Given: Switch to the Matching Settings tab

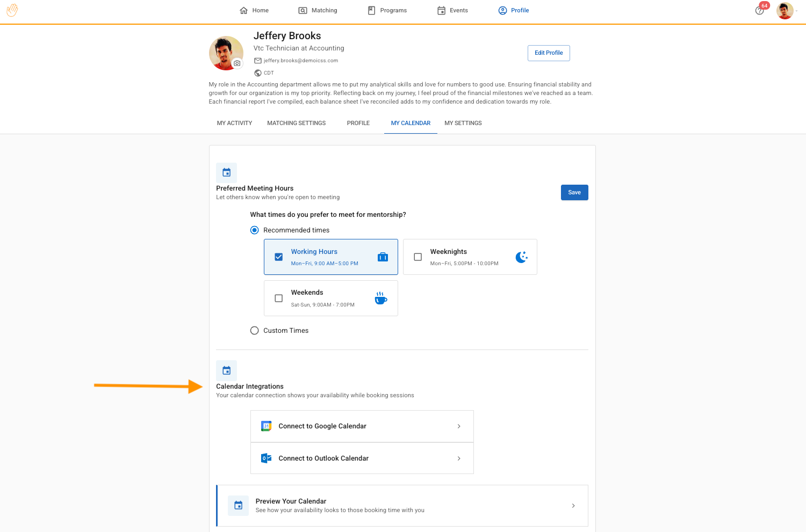Looking at the screenshot, I should 296,123.
